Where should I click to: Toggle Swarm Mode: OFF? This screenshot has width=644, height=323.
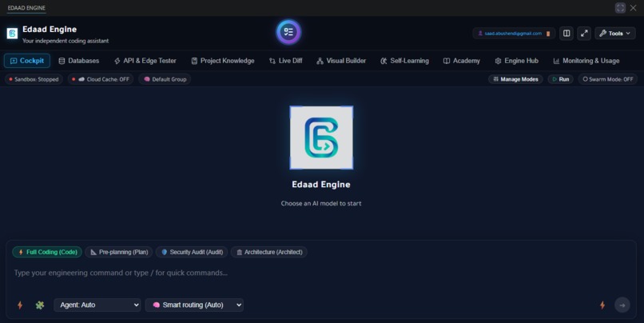point(608,79)
